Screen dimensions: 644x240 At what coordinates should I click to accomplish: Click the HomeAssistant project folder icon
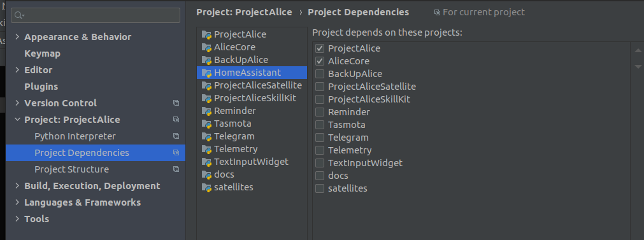(x=206, y=73)
